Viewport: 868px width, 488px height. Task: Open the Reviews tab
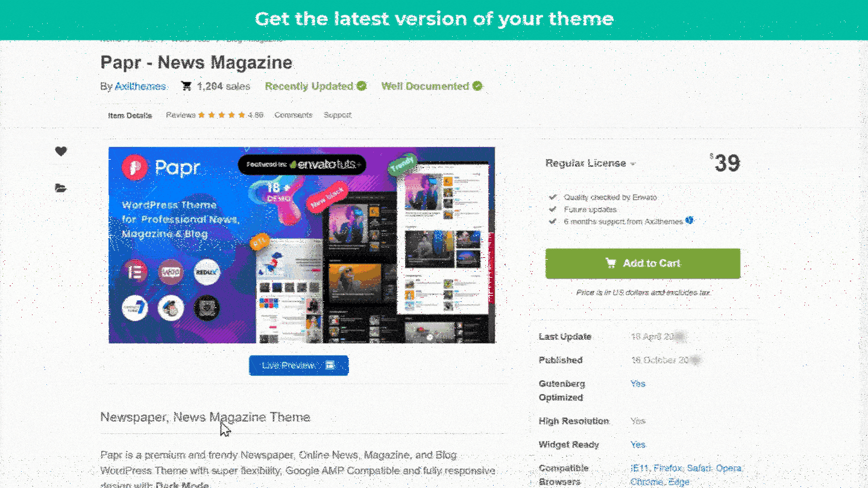(x=215, y=114)
